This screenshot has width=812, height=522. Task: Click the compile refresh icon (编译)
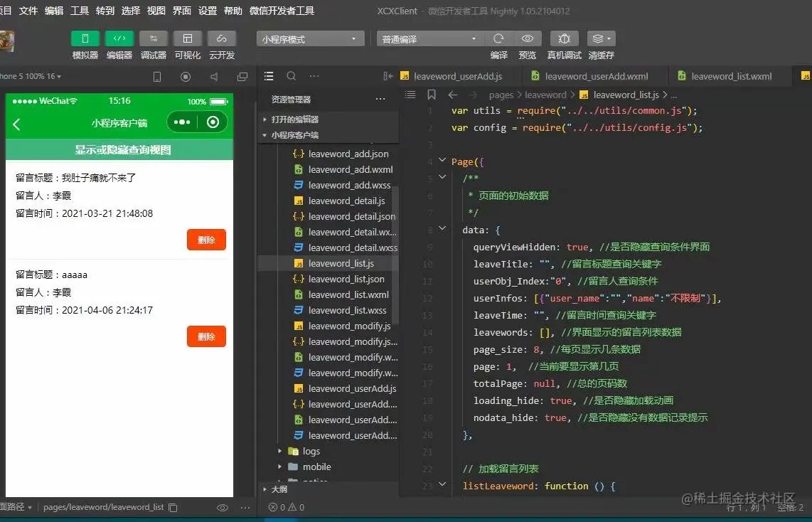[x=498, y=39]
